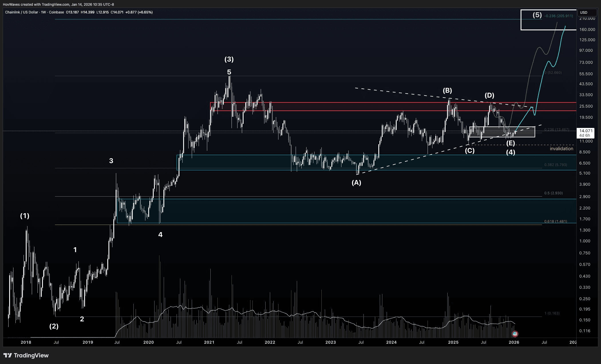Click the US flag economic event marker
Screen dimensions: 601x364
click(515, 334)
